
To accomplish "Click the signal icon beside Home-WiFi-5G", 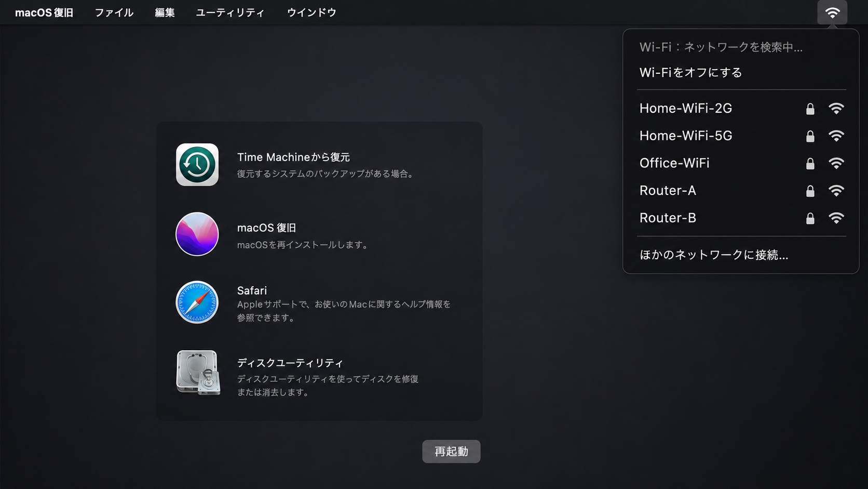I will pos(836,136).
